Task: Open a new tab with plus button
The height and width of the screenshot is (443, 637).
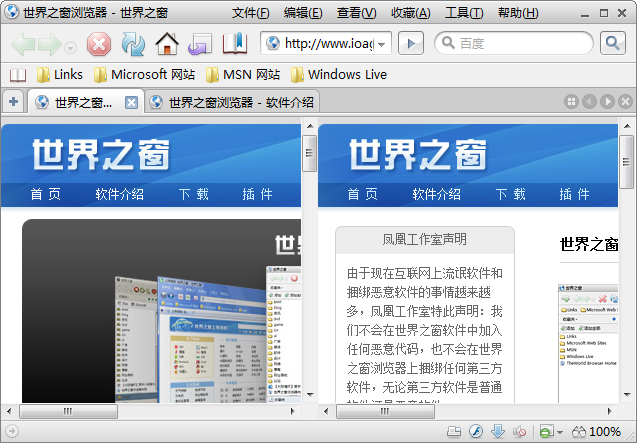Action: (13, 102)
